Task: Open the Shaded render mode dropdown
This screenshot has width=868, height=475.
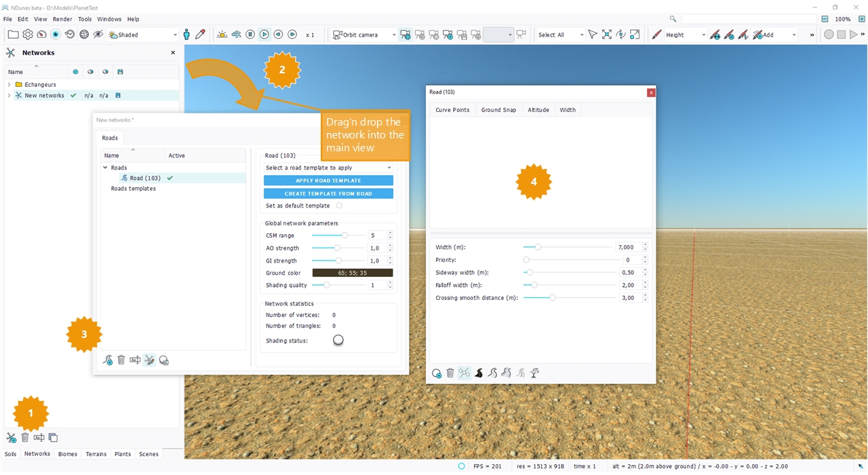Action: coord(143,35)
